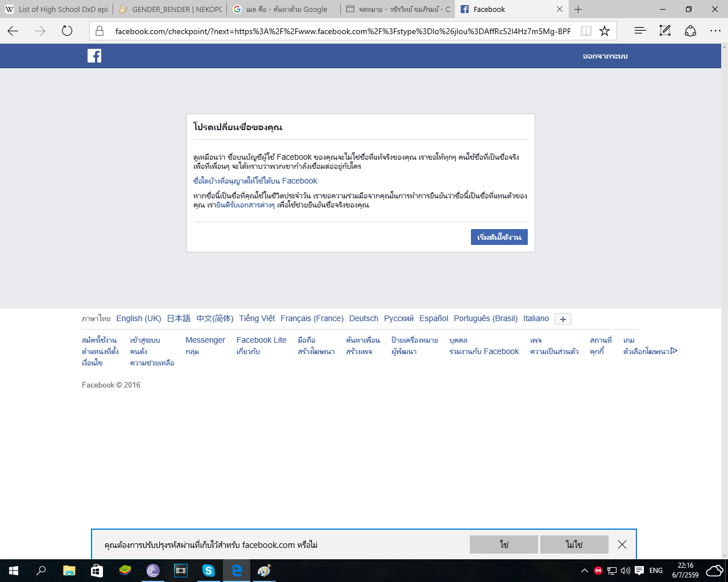728x582 pixels.
Task: Open the ความช่วยเหลือ help link
Action: click(152, 363)
